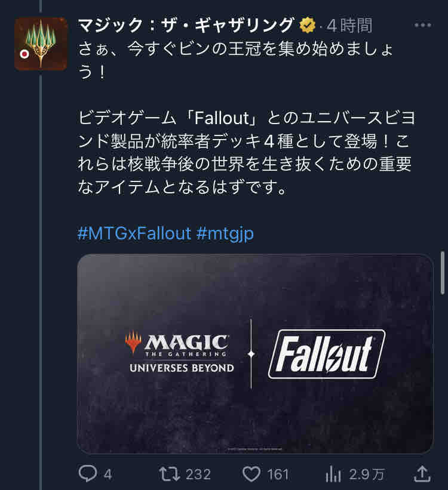Click the vertical scrollbar thumb at right
This screenshot has height=490, width=448.
pos(443,273)
